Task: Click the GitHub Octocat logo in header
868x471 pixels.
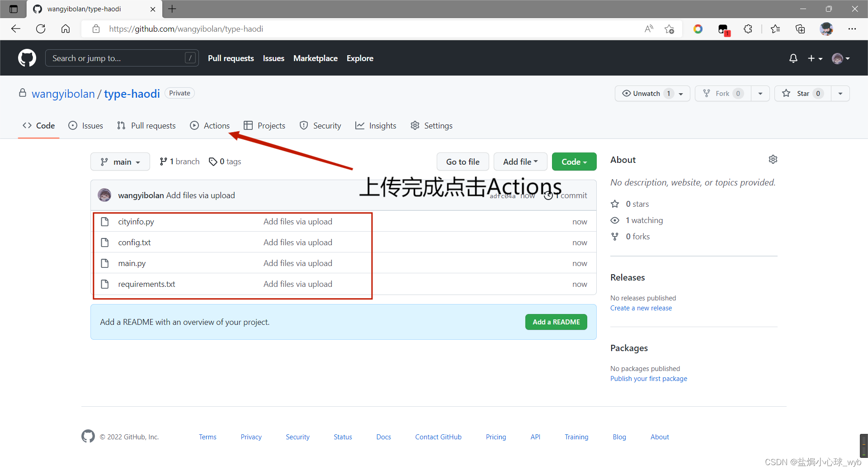Action: coord(27,58)
